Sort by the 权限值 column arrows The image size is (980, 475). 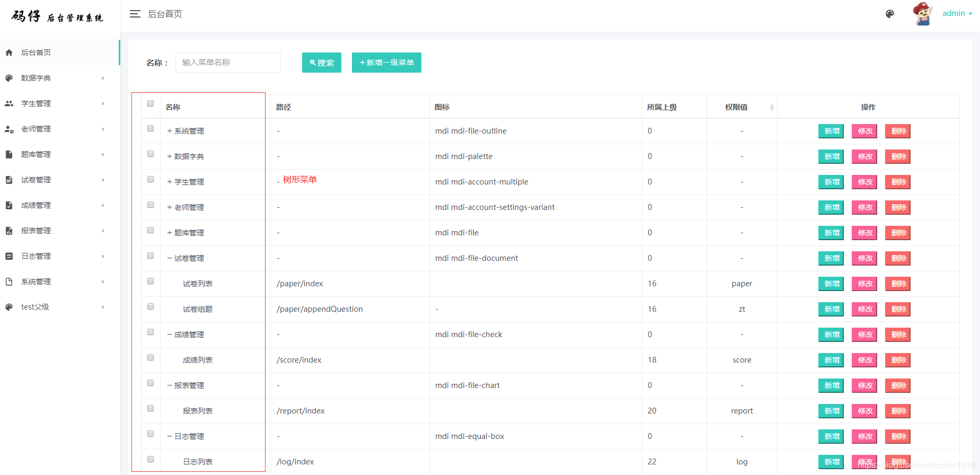[772, 107]
